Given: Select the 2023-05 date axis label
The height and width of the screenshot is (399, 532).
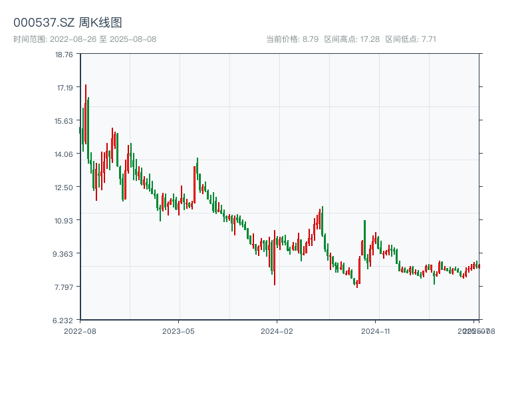Looking at the screenshot, I should [x=178, y=331].
